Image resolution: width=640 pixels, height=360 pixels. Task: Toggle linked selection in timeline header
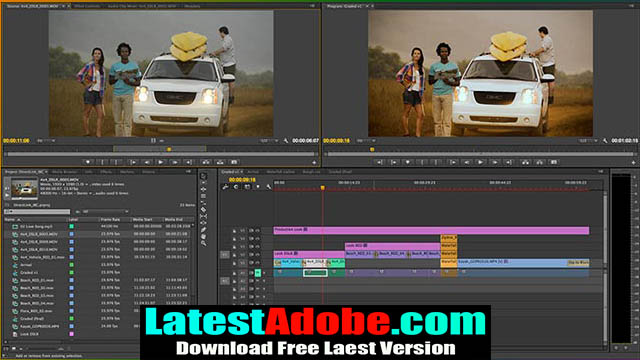tap(247, 187)
